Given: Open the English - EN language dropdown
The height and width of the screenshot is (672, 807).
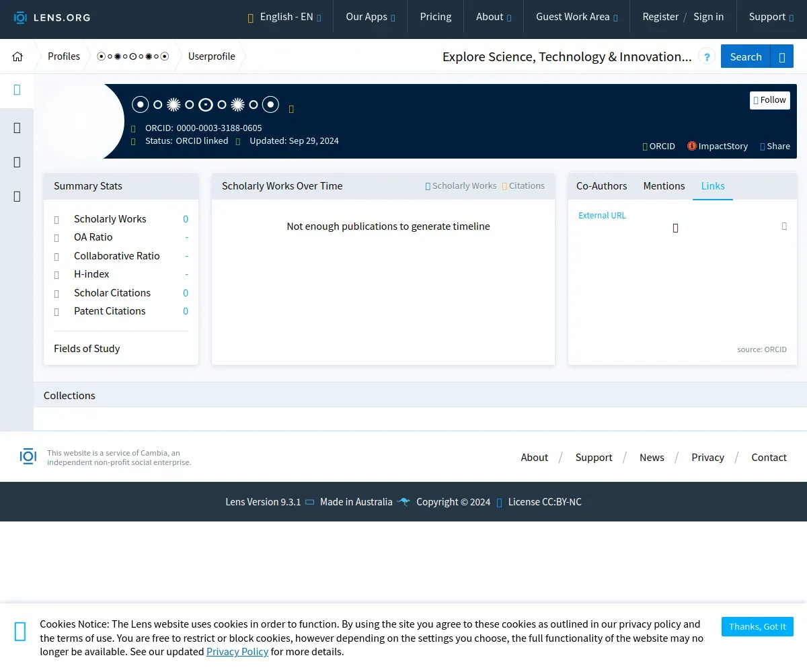Looking at the screenshot, I should pyautogui.click(x=284, y=17).
